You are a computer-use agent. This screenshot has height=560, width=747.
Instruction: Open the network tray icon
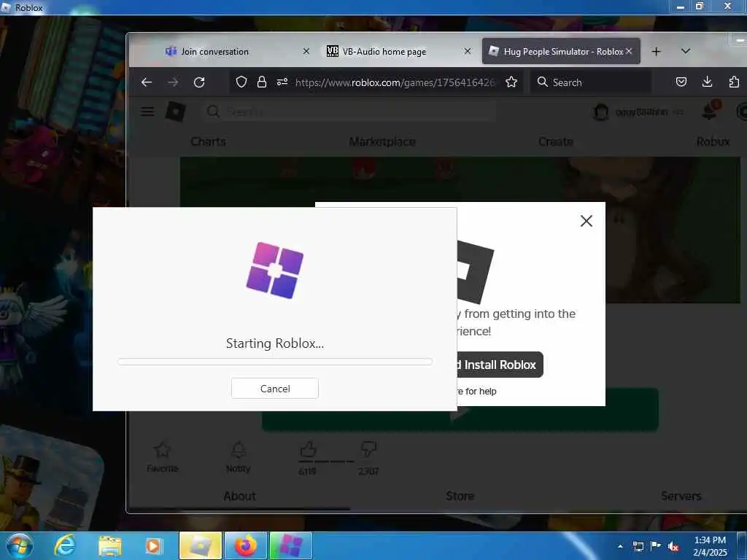tap(638, 546)
